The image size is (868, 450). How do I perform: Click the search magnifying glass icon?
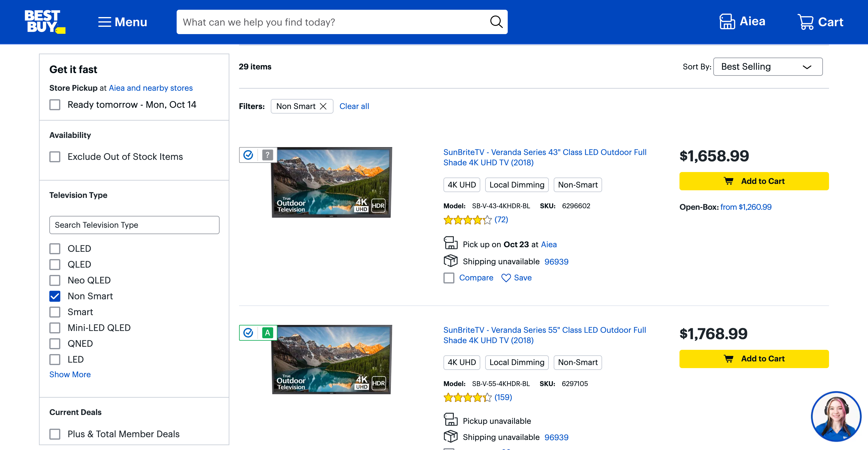pos(496,22)
